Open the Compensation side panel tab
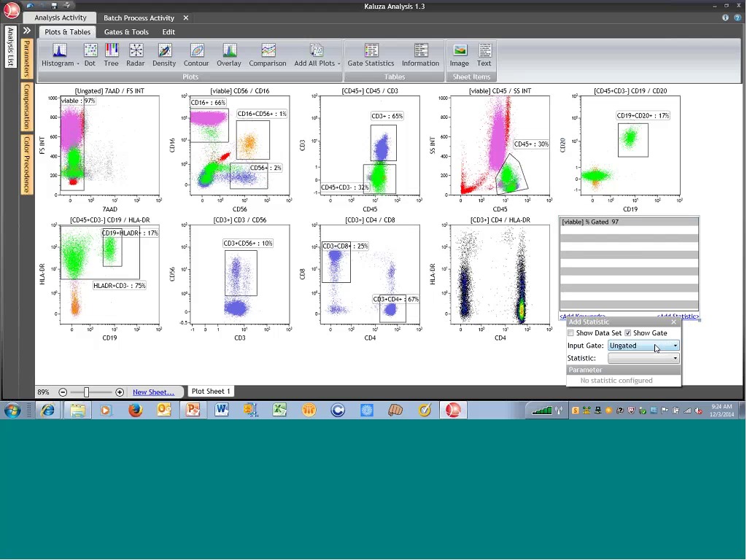Image resolution: width=747 pixels, height=560 pixels. click(27, 106)
